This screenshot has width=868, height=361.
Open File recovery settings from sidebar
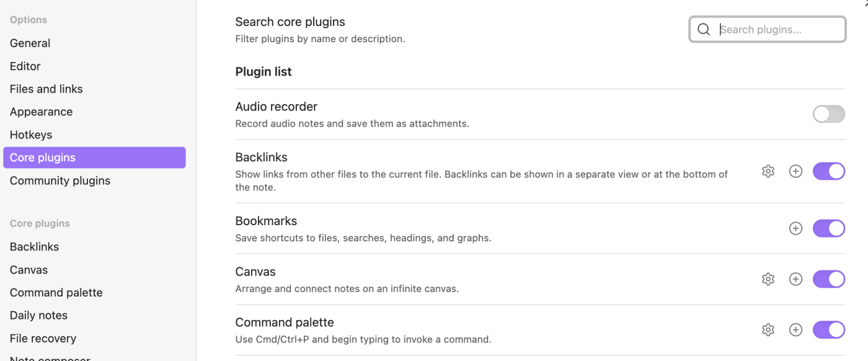click(43, 338)
